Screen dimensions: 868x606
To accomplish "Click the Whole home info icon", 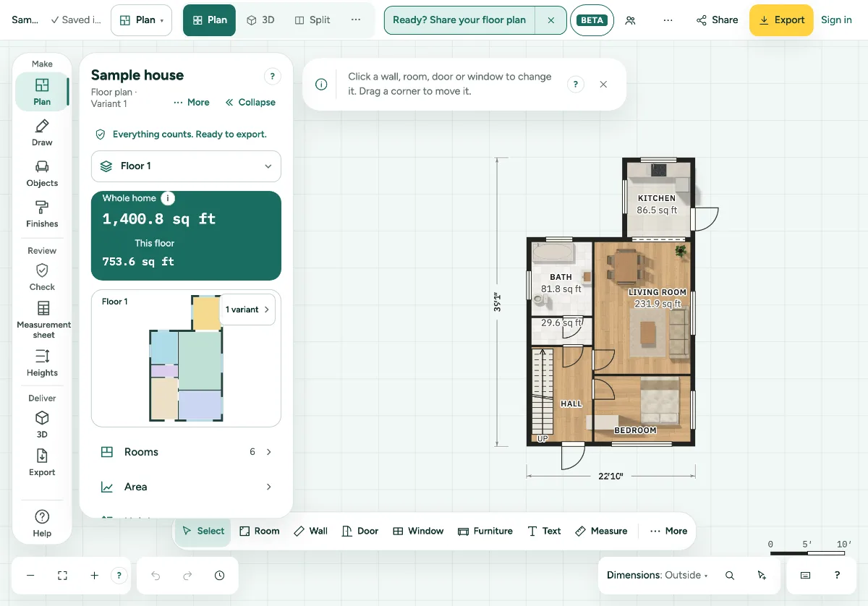I will point(168,198).
